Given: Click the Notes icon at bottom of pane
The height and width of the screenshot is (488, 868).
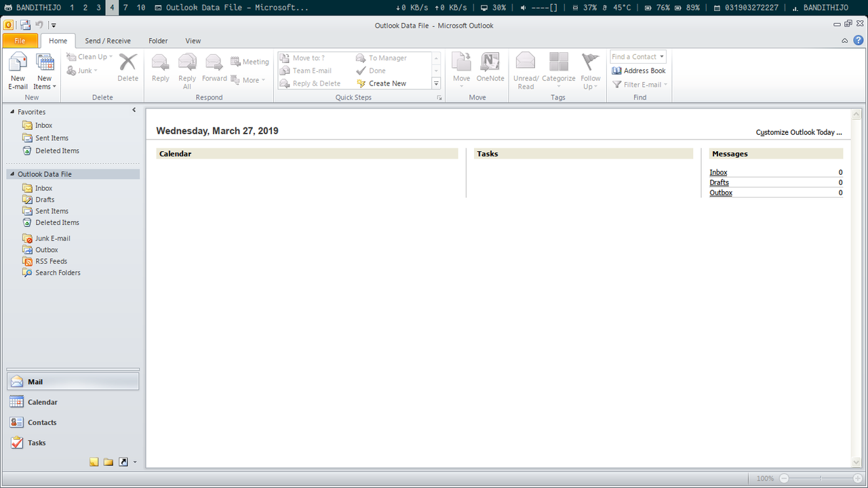Looking at the screenshot, I should 94,462.
